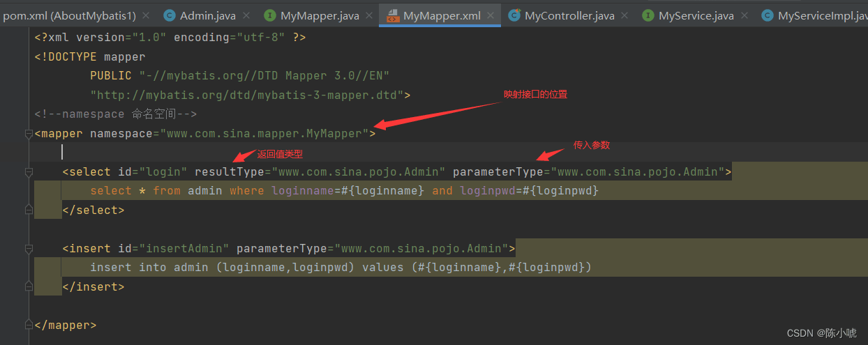Click the parameterType value in the insertAdmin tag

[x=421, y=248]
